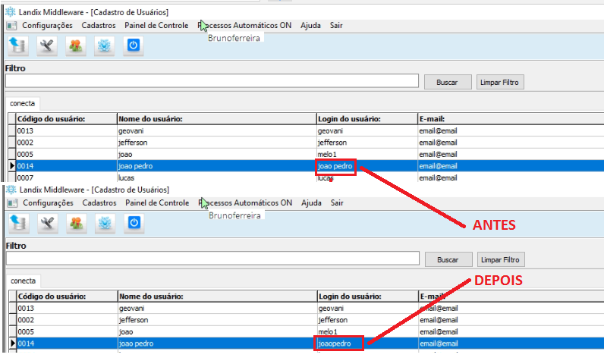Click Buscar button in upper window
This screenshot has width=604, height=364.
click(448, 83)
